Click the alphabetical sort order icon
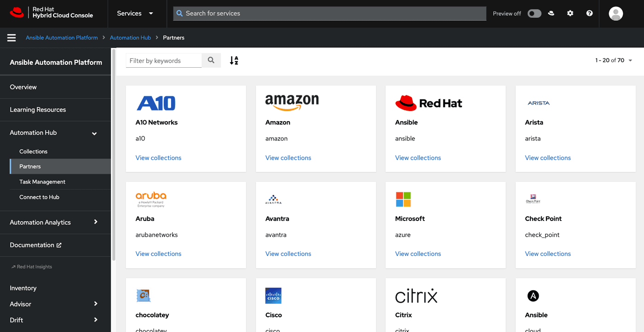Screen dimensions: 644x332 pos(234,60)
